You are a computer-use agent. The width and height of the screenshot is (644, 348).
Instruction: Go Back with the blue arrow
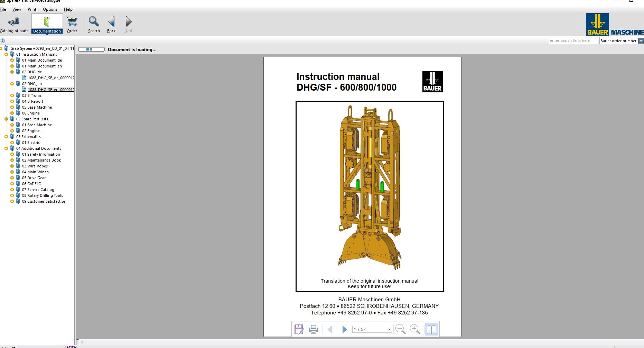pos(111,25)
